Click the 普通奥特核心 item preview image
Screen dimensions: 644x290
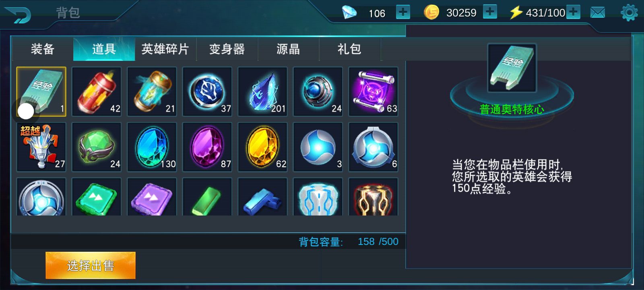512,68
